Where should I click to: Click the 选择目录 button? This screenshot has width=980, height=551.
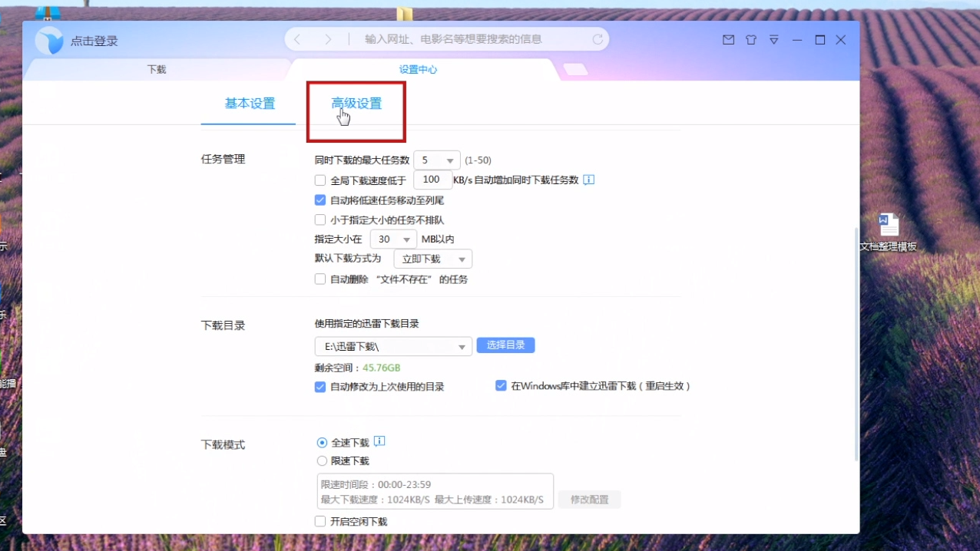point(505,345)
